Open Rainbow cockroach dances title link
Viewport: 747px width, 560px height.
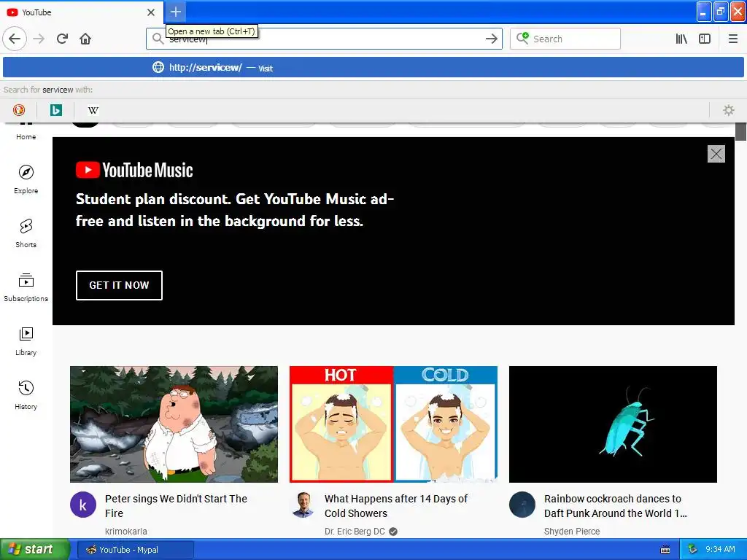coord(615,506)
